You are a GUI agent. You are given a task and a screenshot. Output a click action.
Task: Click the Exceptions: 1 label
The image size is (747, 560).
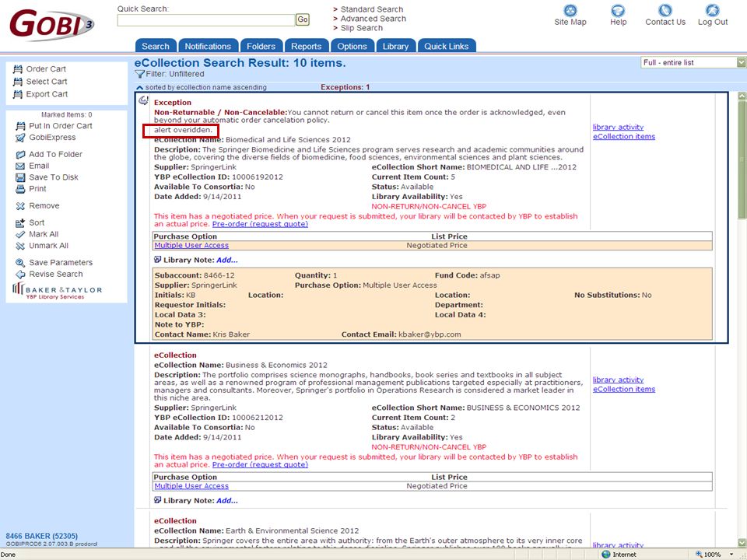pos(345,88)
